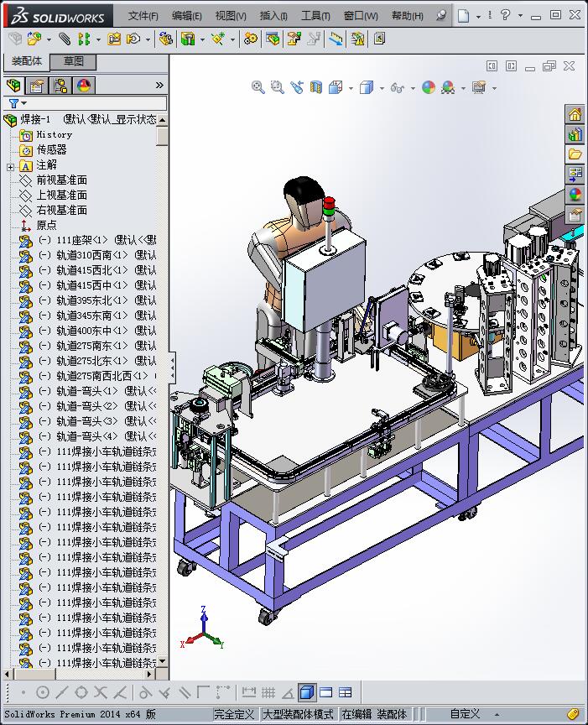Image resolution: width=588 pixels, height=725 pixels.
Task: Open the Hide/Show Items dropdown arrow
Action: (413, 88)
